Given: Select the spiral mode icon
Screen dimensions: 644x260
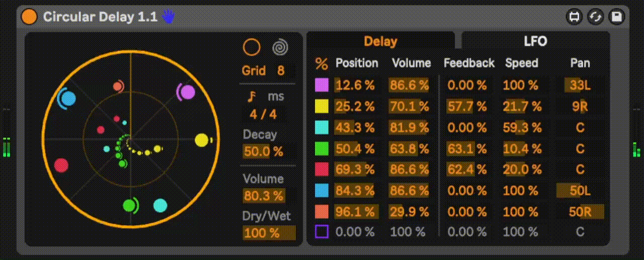Looking at the screenshot, I should click(x=280, y=47).
